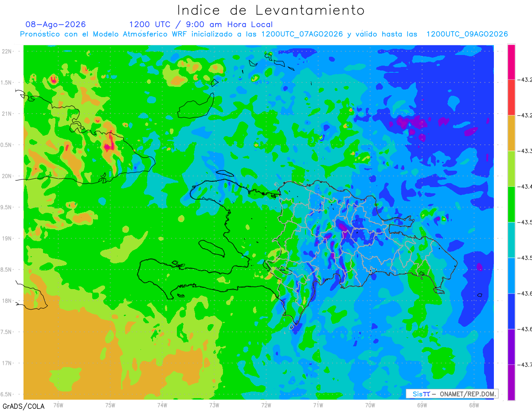532x411 pixels.
Task: Click the '71W' longitude label
Action: [318, 405]
